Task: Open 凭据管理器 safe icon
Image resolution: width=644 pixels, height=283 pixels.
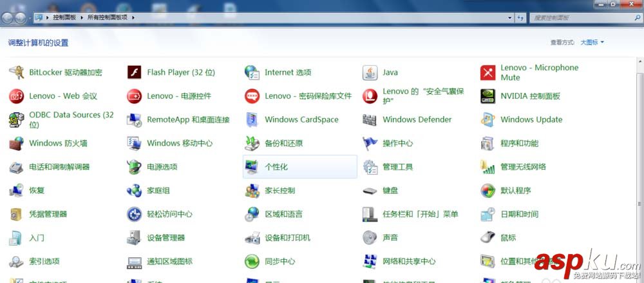Action: click(17, 214)
